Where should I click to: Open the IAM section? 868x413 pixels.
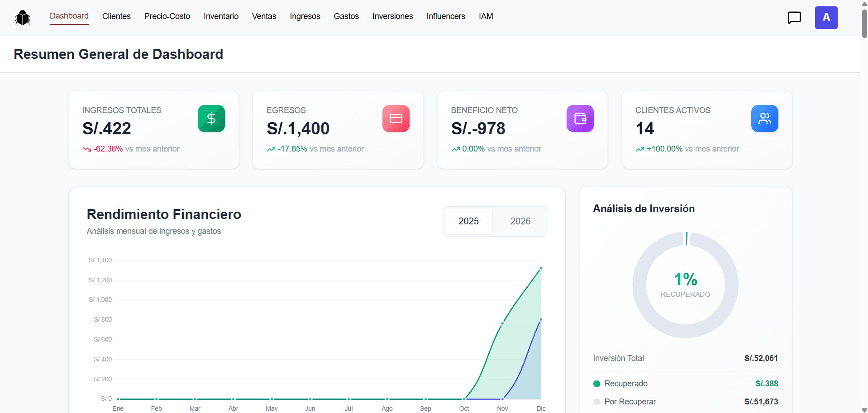(486, 16)
